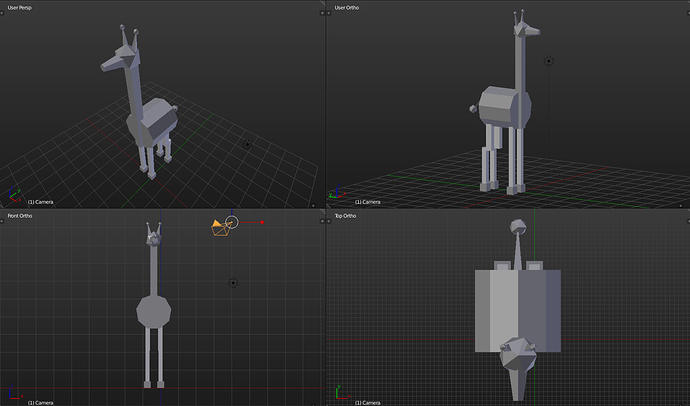
Task: Click the User Persp viewport label
Action: [x=21, y=8]
